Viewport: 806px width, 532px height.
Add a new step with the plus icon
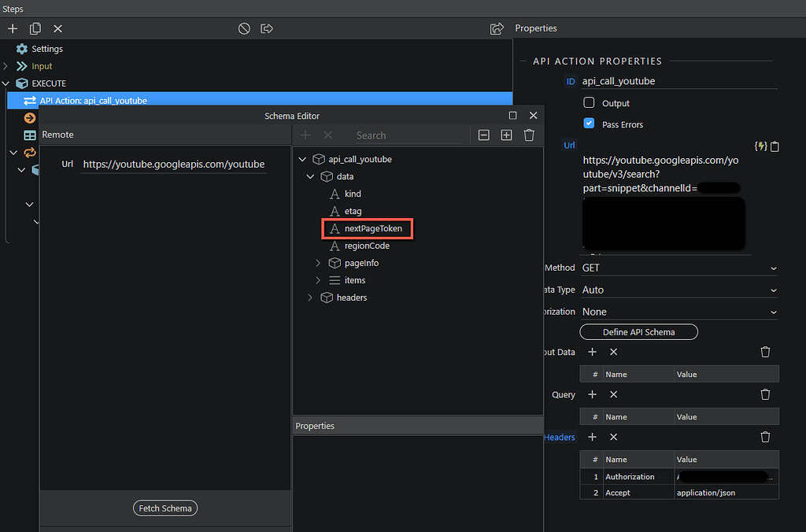[12, 28]
